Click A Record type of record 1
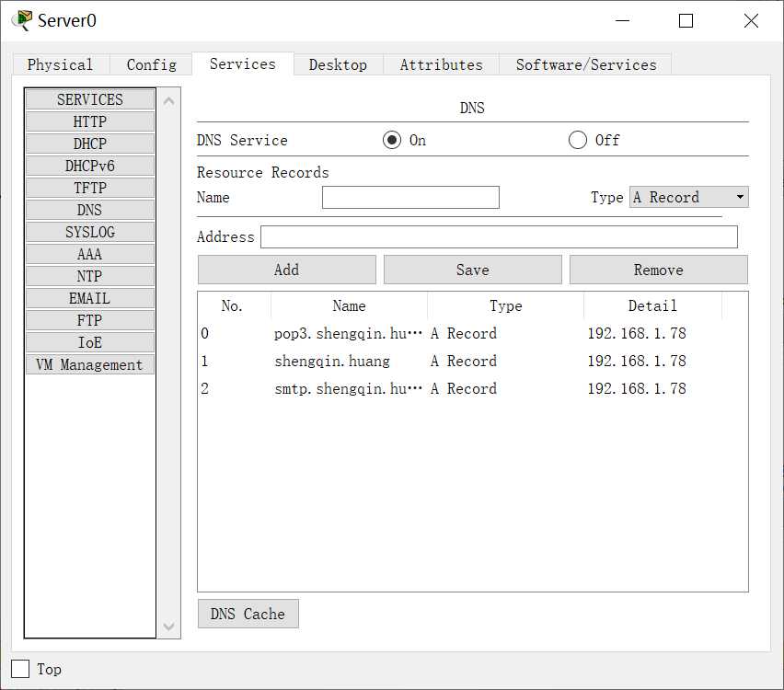This screenshot has width=784, height=690. click(x=464, y=361)
